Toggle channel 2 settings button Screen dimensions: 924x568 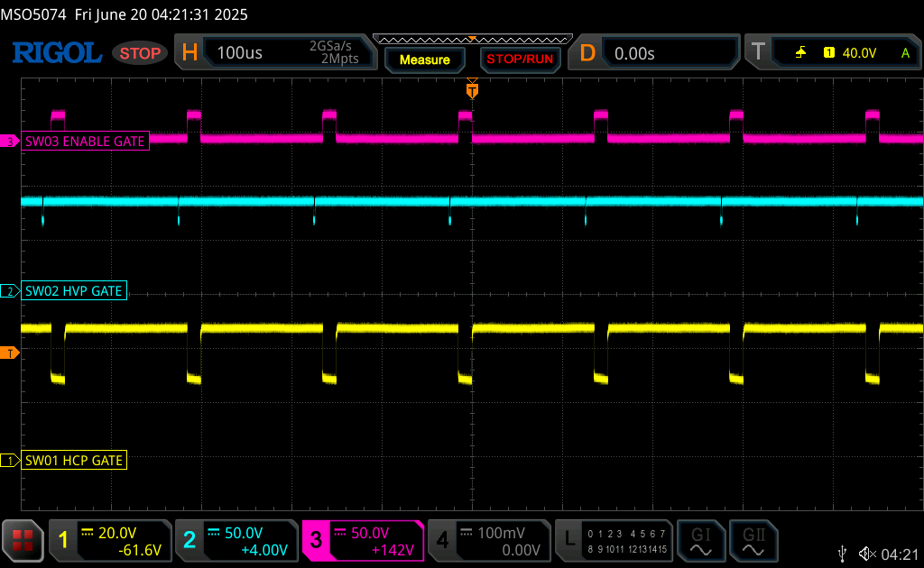tap(189, 540)
